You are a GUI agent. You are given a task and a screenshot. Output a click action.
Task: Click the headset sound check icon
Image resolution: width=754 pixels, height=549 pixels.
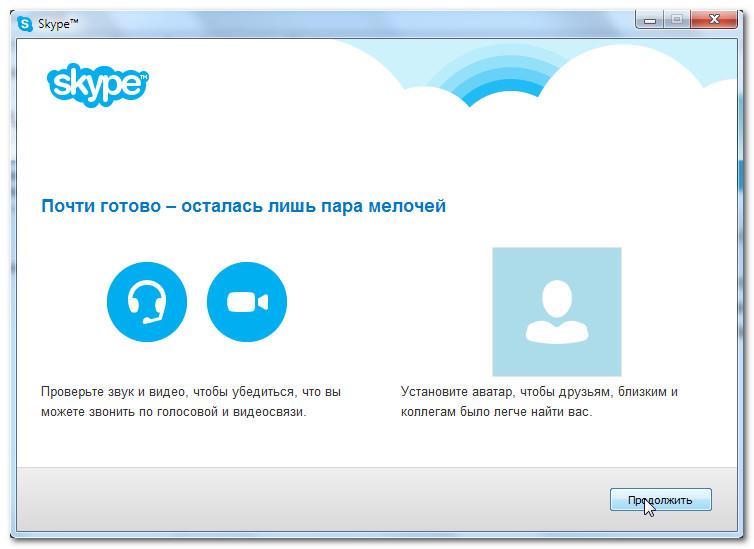[x=147, y=302]
